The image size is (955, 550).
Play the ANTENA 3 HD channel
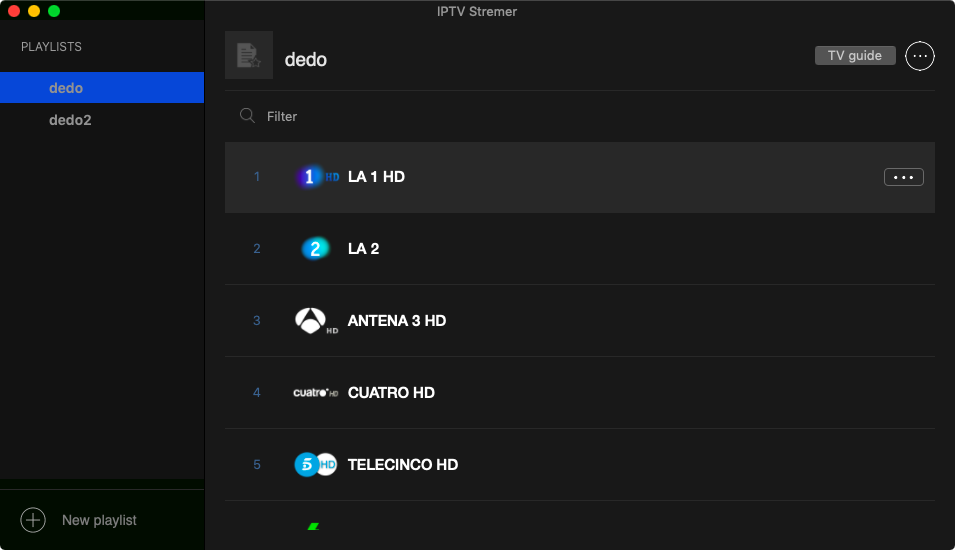point(396,321)
